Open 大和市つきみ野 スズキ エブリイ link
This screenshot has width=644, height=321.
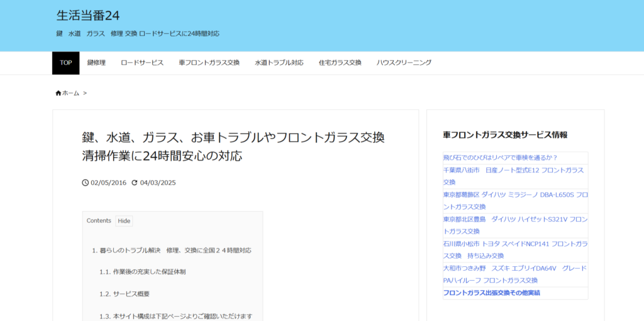coord(515,274)
